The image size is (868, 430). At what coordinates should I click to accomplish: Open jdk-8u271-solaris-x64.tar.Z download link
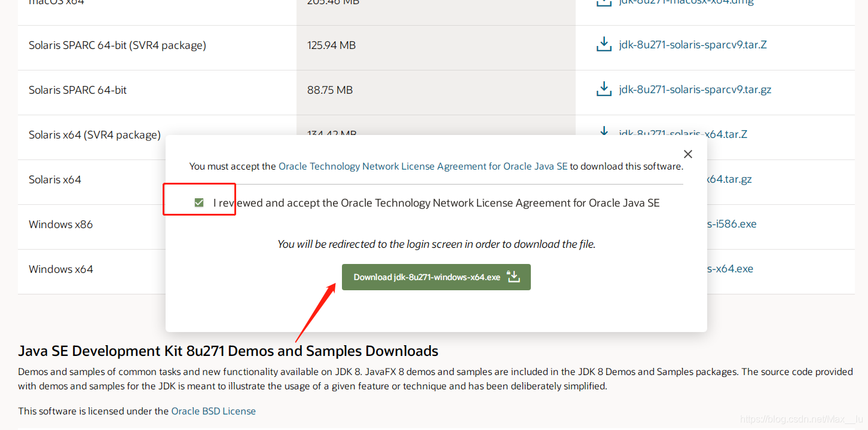click(x=683, y=134)
